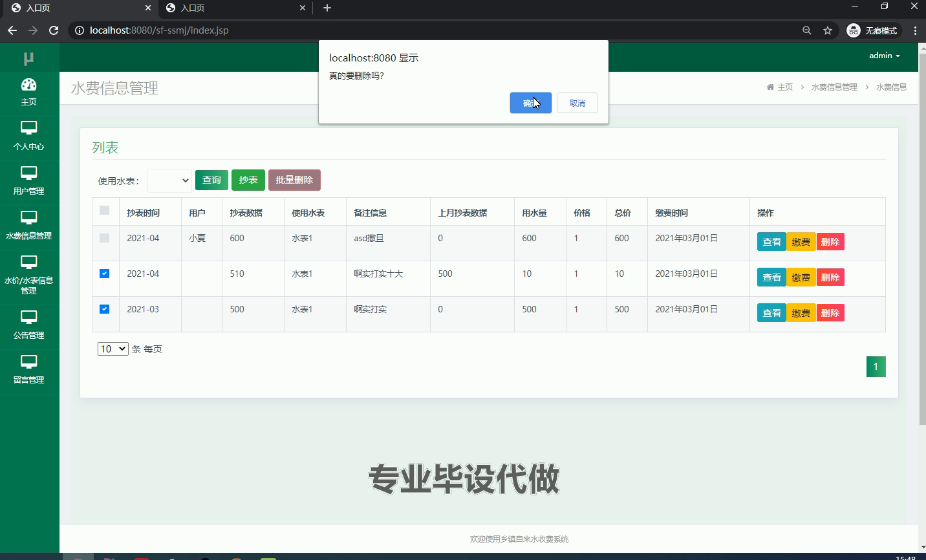Viewport: 926px width, 560px height.
Task: Go back with browser back arrow
Action: tap(12, 30)
